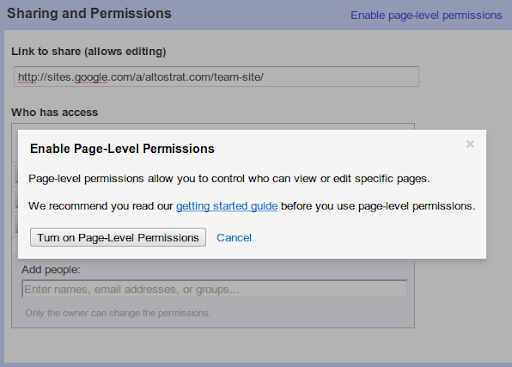The height and width of the screenshot is (367, 512).
Task: Cancel enabling page-level permissions
Action: tap(234, 238)
